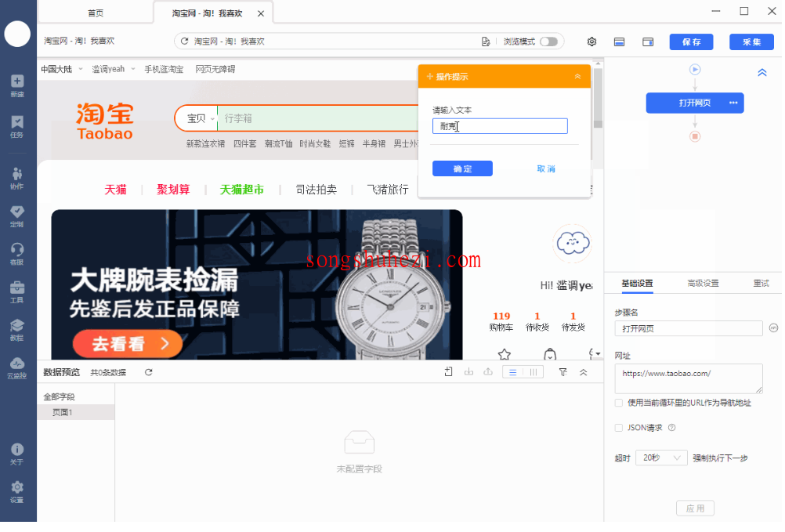Open the 教程 tutorials sidebar icon
This screenshot has height=532, width=785.
pyautogui.click(x=17, y=330)
